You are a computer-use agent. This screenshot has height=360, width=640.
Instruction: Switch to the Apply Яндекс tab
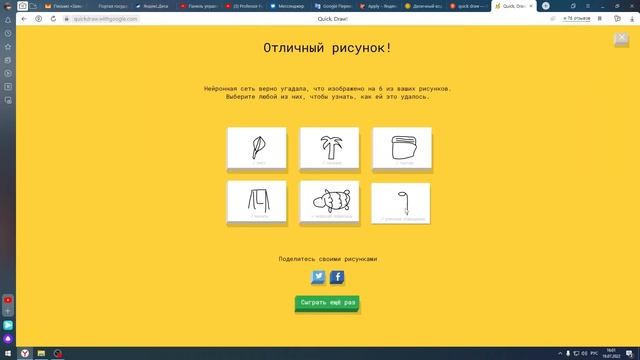378,6
